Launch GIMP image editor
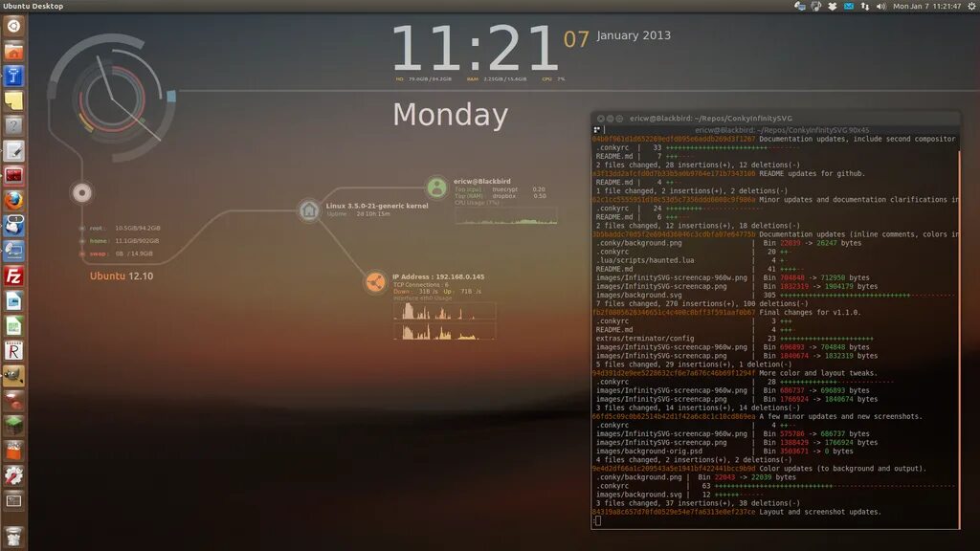This screenshot has height=551, width=980. pyautogui.click(x=13, y=376)
